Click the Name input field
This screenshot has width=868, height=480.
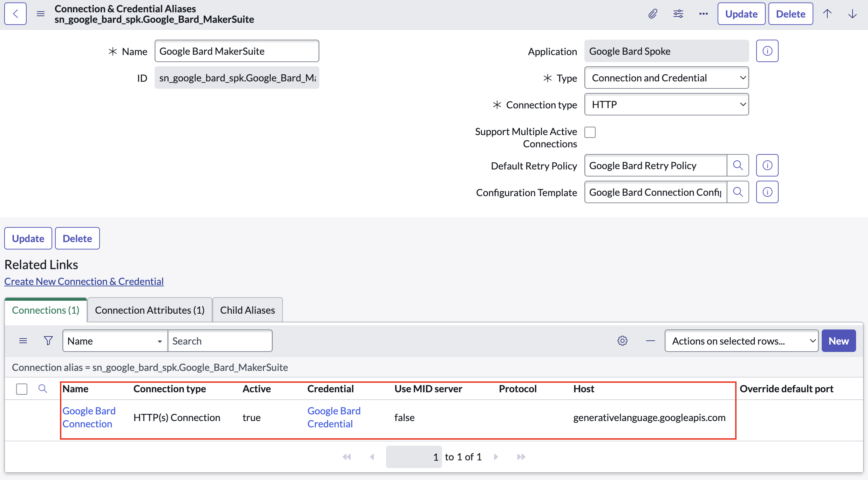click(237, 51)
